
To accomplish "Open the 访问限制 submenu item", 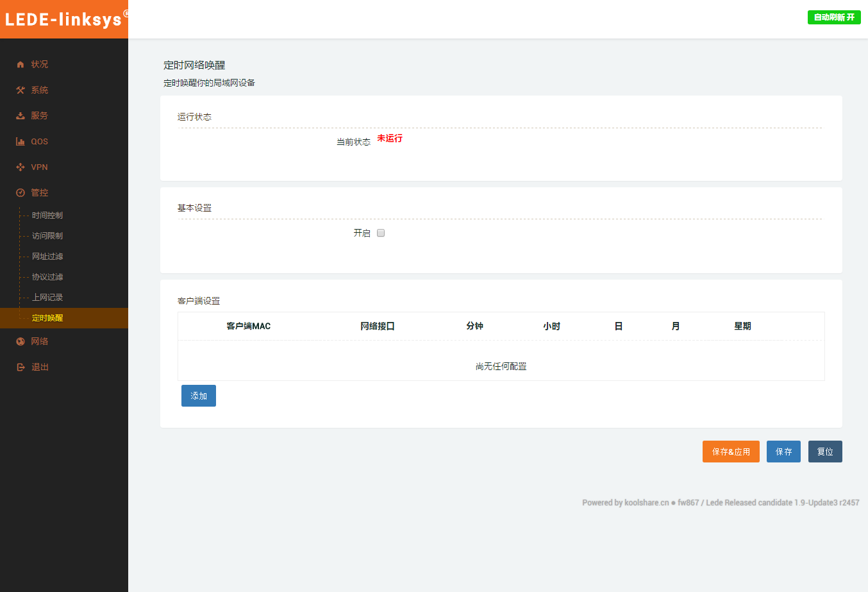I will point(47,236).
